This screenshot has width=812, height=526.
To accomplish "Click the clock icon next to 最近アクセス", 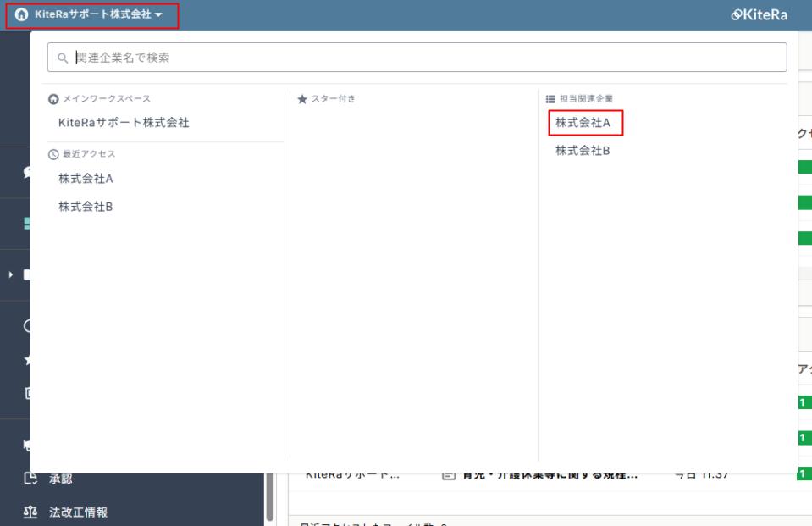I will [53, 154].
